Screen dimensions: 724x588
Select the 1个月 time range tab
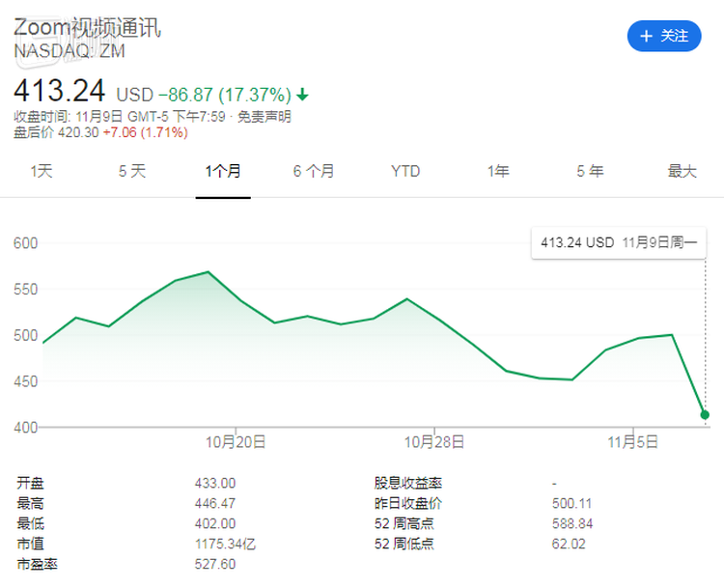(x=223, y=171)
